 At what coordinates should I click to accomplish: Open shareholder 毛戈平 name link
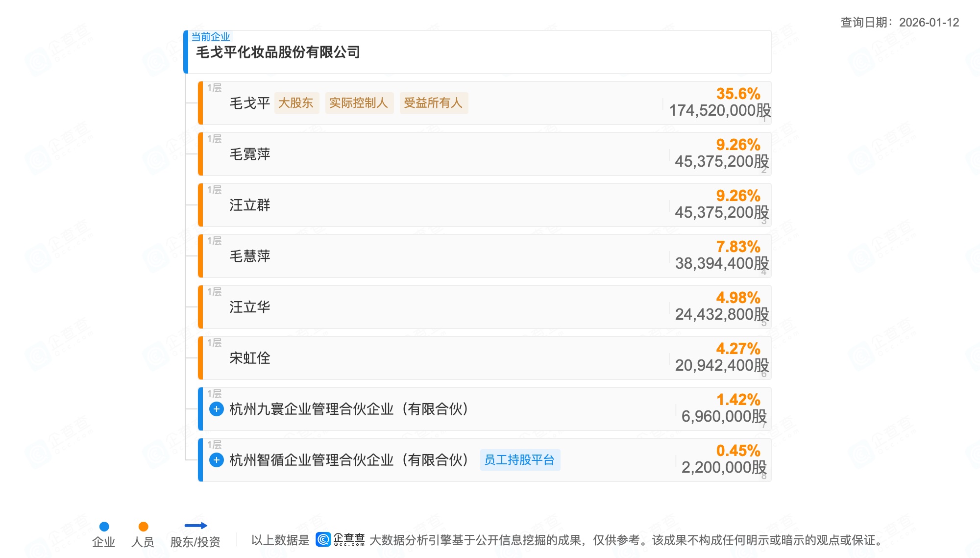click(x=249, y=103)
